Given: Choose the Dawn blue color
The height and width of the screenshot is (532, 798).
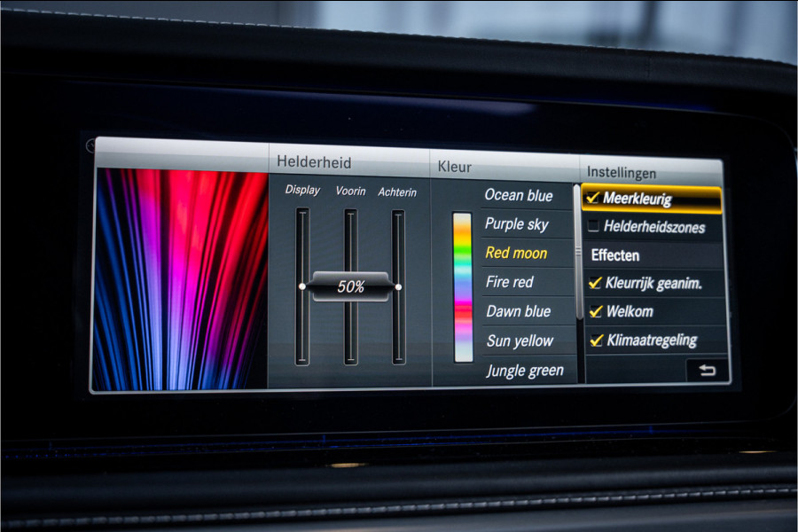Looking at the screenshot, I should click(518, 311).
